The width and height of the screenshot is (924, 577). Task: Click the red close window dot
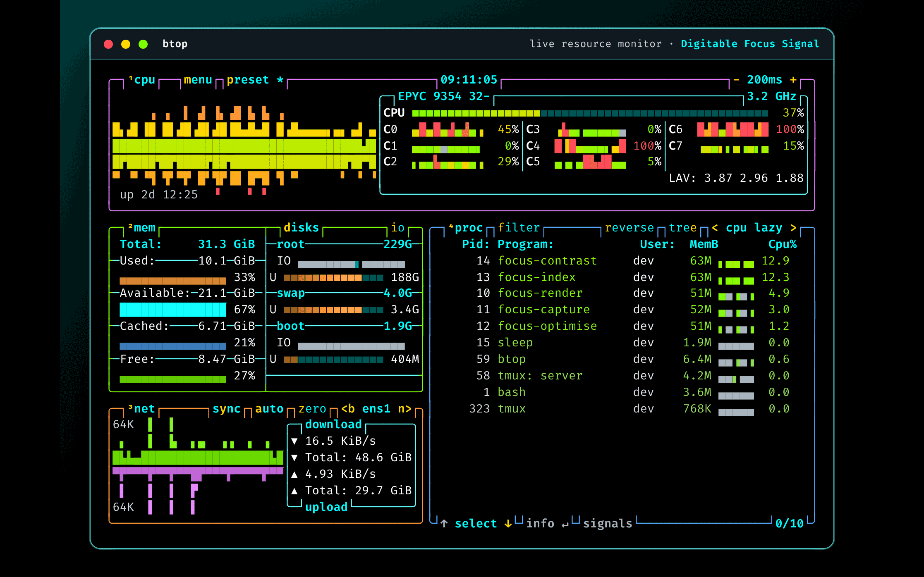tap(108, 44)
